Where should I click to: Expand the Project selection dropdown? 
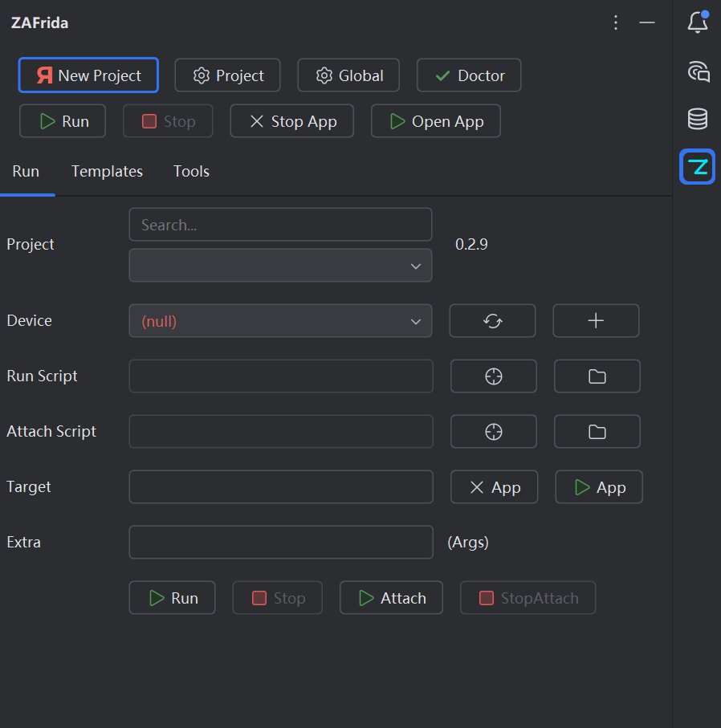pos(280,266)
